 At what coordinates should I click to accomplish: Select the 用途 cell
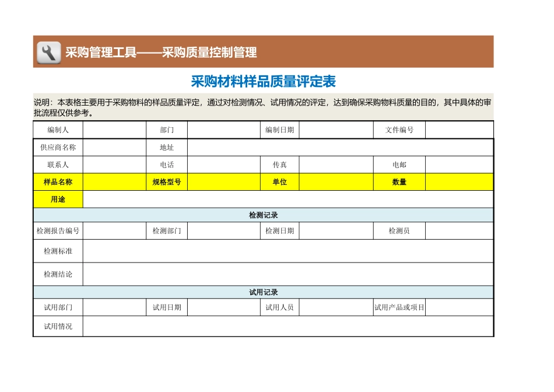[58, 199]
